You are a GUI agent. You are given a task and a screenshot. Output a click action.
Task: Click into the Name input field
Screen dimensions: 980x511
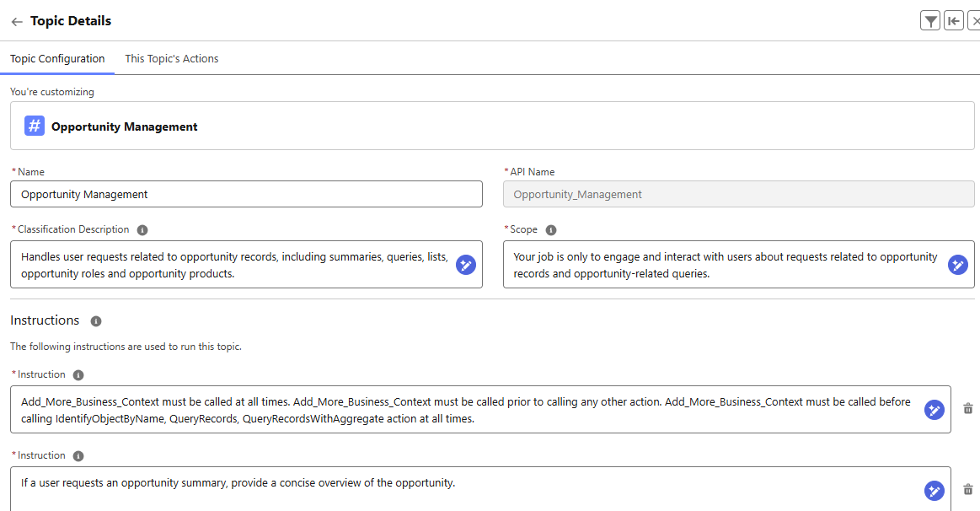coord(246,195)
